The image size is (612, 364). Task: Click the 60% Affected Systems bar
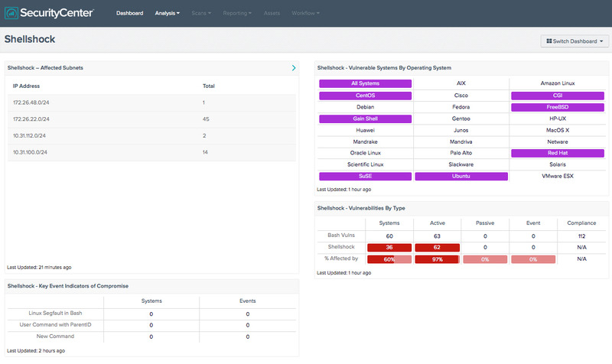[389, 259]
